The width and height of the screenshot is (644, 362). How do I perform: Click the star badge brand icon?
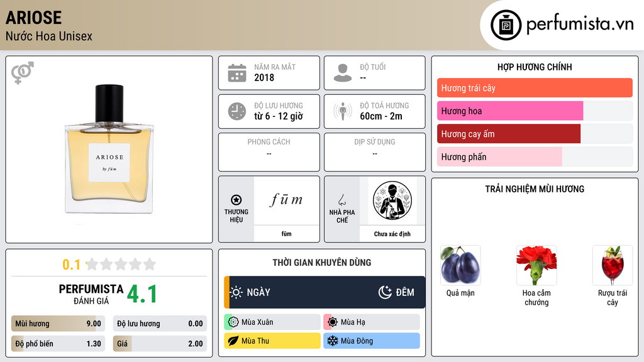point(236,200)
